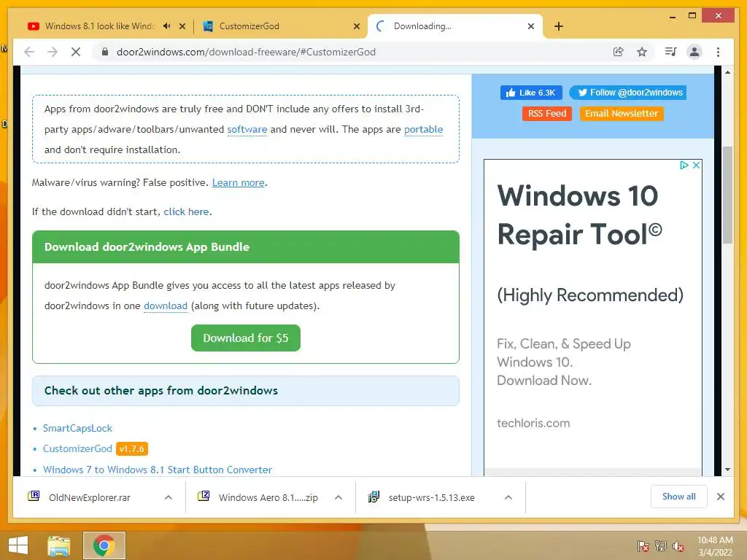The width and height of the screenshot is (747, 560).
Task: Open the setup-wrs-1.5.13.exe download
Action: [x=431, y=497]
